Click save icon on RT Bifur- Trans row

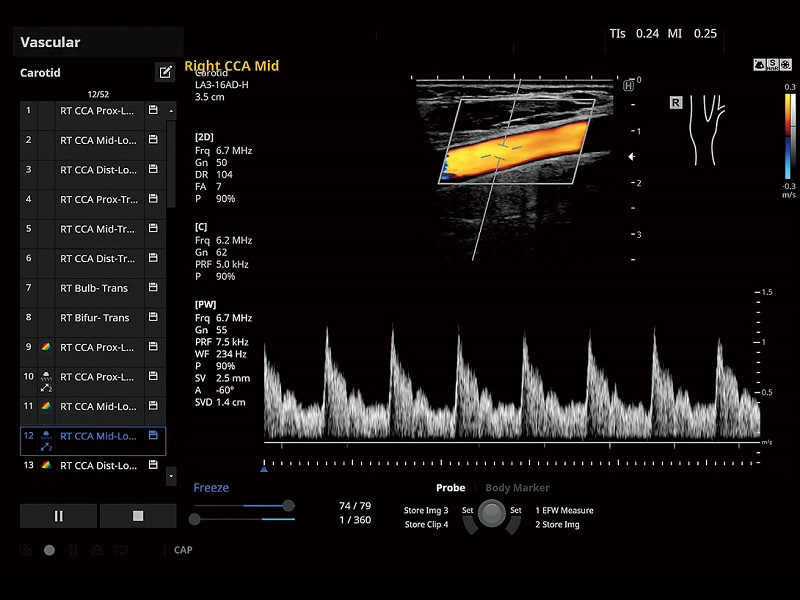coord(153,318)
